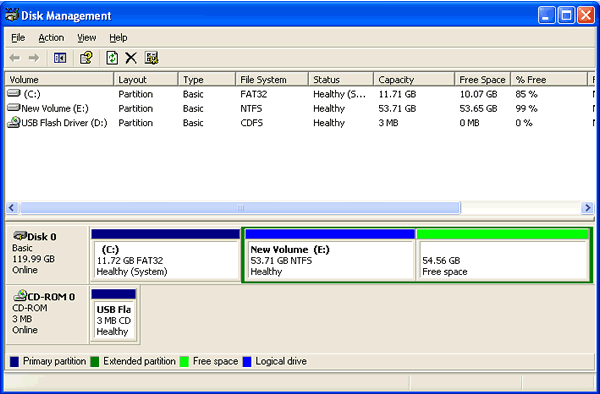Viewport: 600px width, 394px height.
Task: Click the 3 MB capacity cell in list
Action: click(388, 123)
